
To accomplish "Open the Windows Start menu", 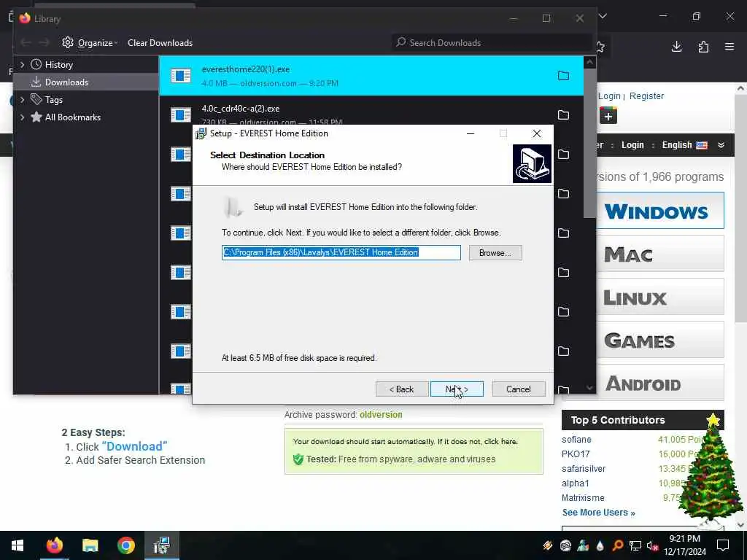I will click(x=18, y=545).
